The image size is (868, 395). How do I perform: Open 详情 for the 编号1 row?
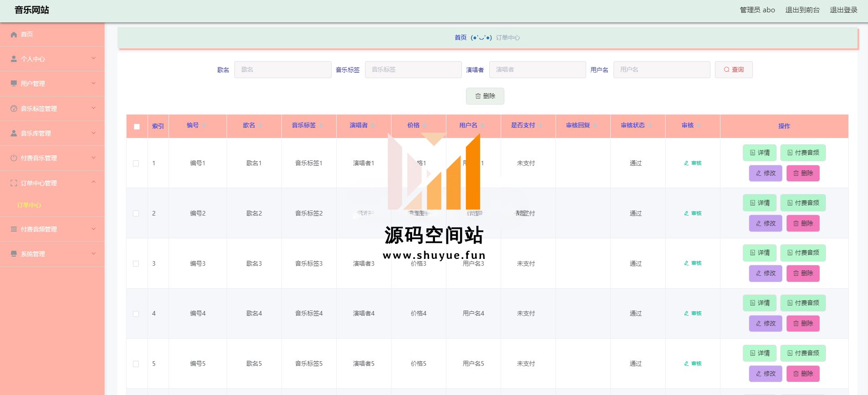pyautogui.click(x=759, y=153)
